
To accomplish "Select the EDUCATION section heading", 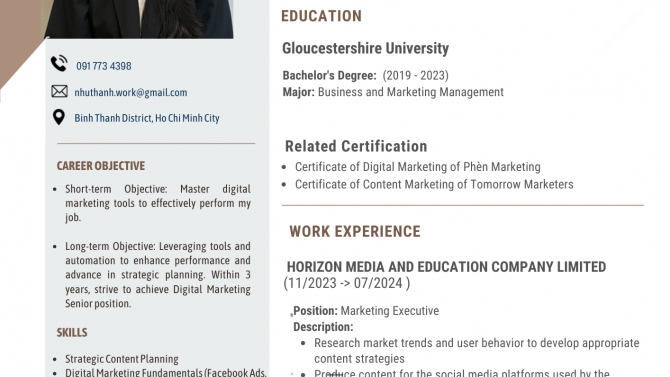I will click(x=321, y=16).
